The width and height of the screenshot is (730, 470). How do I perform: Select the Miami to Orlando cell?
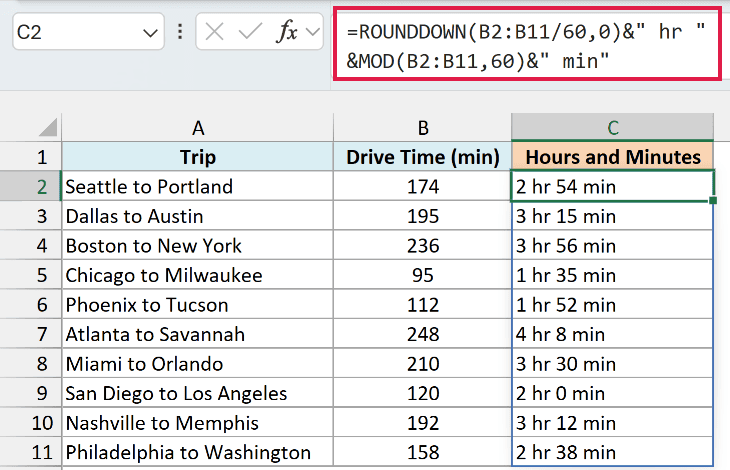(198, 364)
